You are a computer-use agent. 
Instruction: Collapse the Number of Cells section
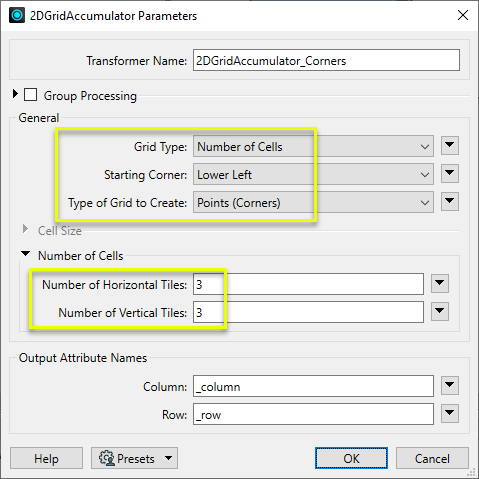tap(25, 254)
